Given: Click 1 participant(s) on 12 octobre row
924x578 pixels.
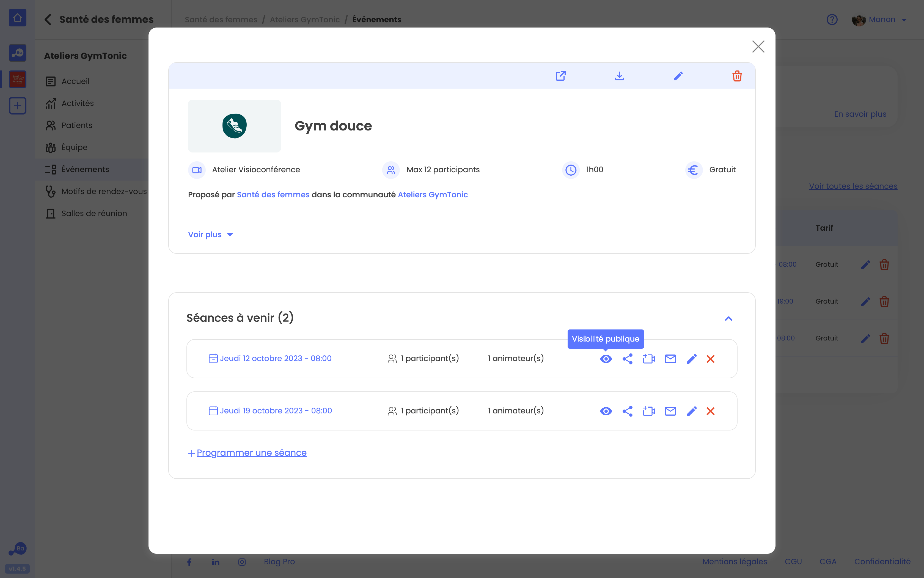Looking at the screenshot, I should [423, 358].
